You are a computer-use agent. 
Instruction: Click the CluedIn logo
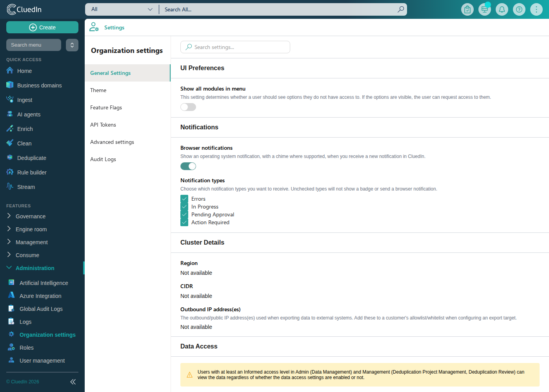point(24,9)
